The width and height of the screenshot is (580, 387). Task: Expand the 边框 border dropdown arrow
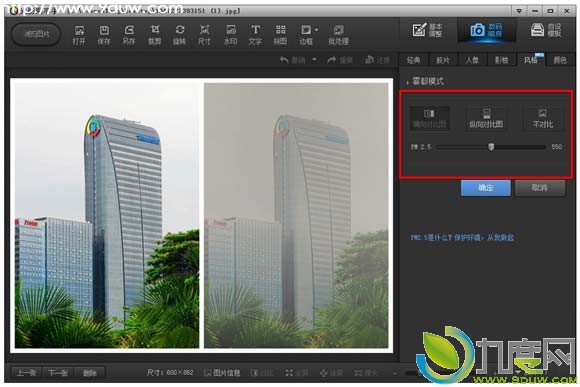tap(316, 30)
